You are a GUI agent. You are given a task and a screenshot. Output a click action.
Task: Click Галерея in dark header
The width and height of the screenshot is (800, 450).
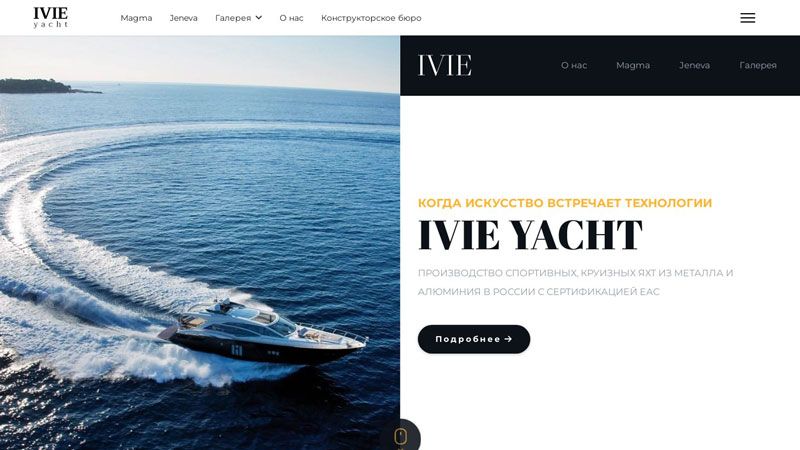click(x=758, y=65)
